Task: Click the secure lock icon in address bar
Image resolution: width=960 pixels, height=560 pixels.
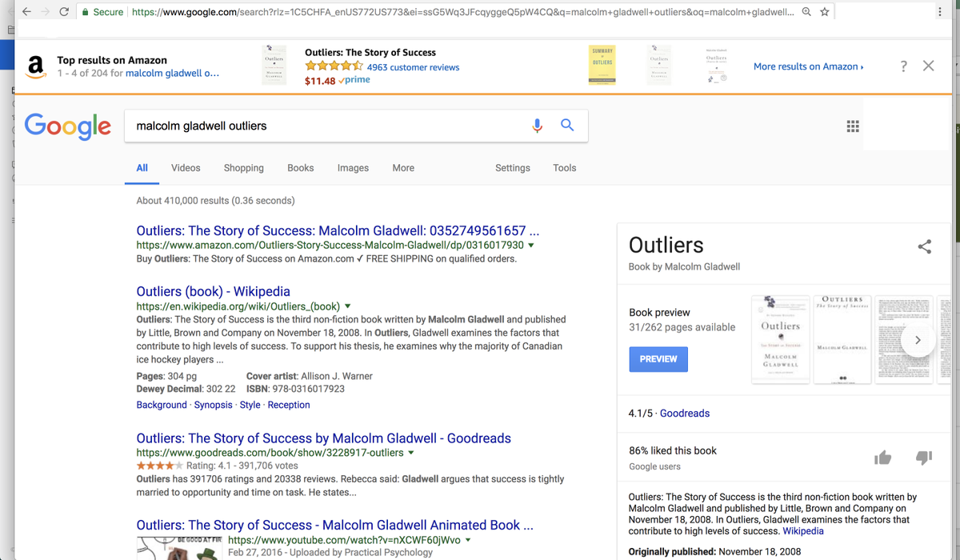Action: click(x=86, y=12)
